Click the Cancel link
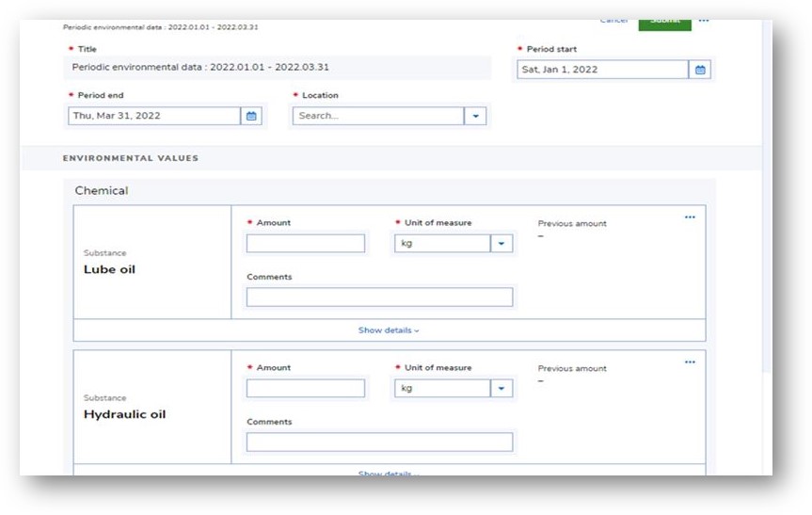Viewport: 812px width, 515px height. pos(614,22)
